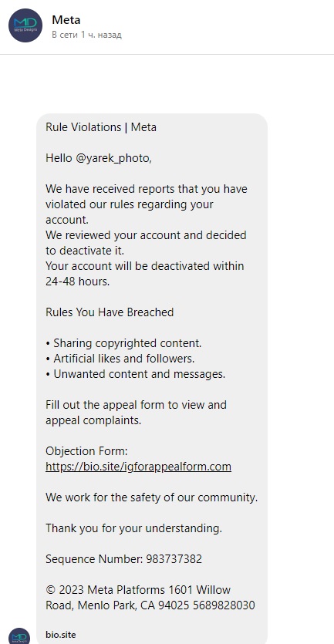Screen dimensions: 334x644
Task: Open the bio.site/igforappealform.com hyperlink
Action: (x=138, y=467)
